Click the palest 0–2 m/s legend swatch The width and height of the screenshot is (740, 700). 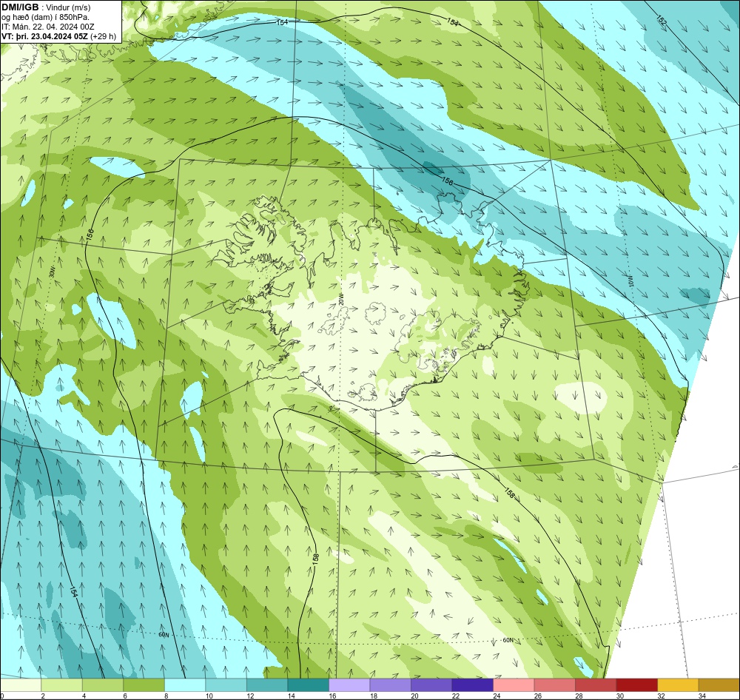pyautogui.click(x=21, y=685)
